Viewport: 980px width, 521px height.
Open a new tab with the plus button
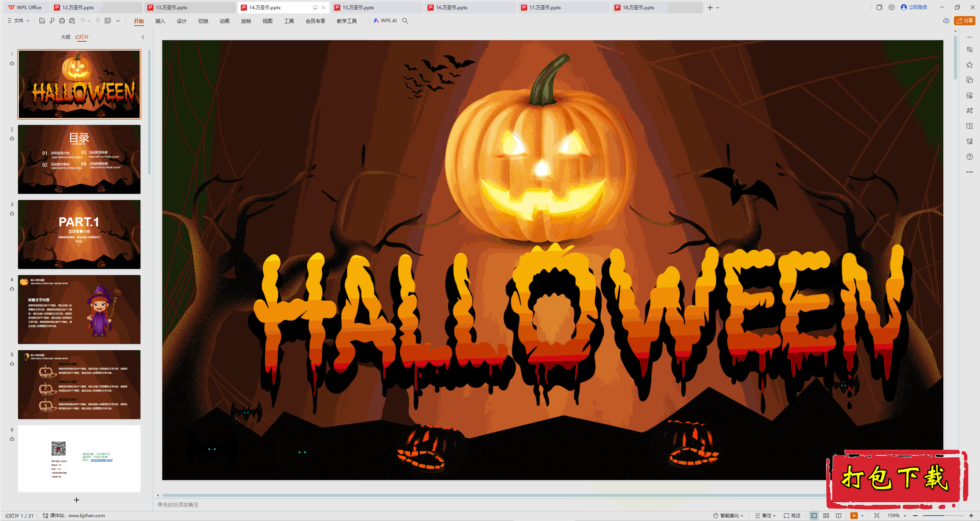point(710,8)
